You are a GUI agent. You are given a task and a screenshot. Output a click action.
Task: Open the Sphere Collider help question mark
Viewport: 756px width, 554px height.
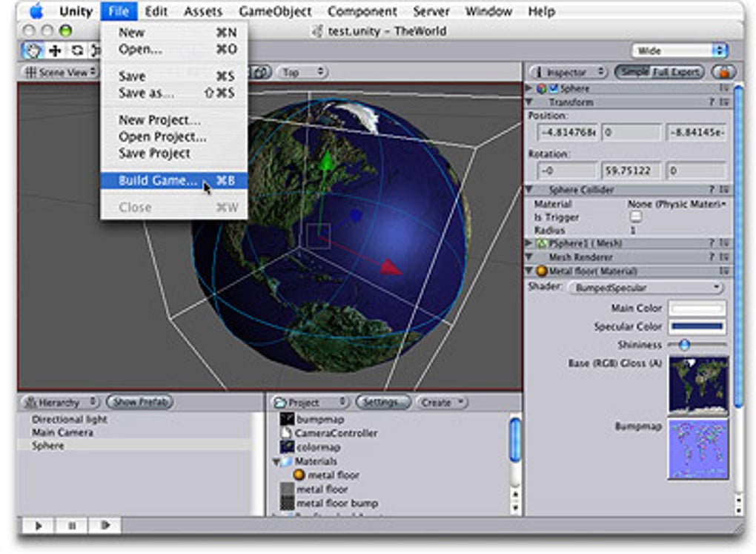(712, 190)
